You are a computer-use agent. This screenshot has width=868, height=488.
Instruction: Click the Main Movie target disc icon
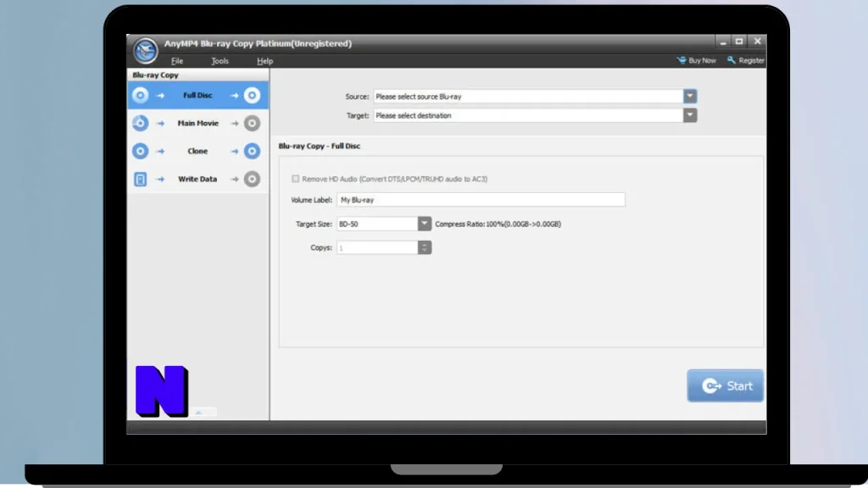252,123
